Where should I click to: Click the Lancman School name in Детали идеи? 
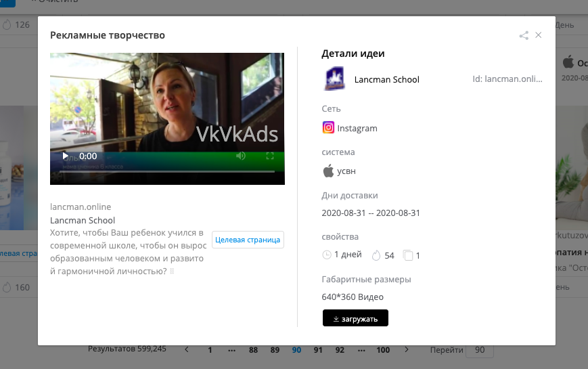click(x=386, y=80)
